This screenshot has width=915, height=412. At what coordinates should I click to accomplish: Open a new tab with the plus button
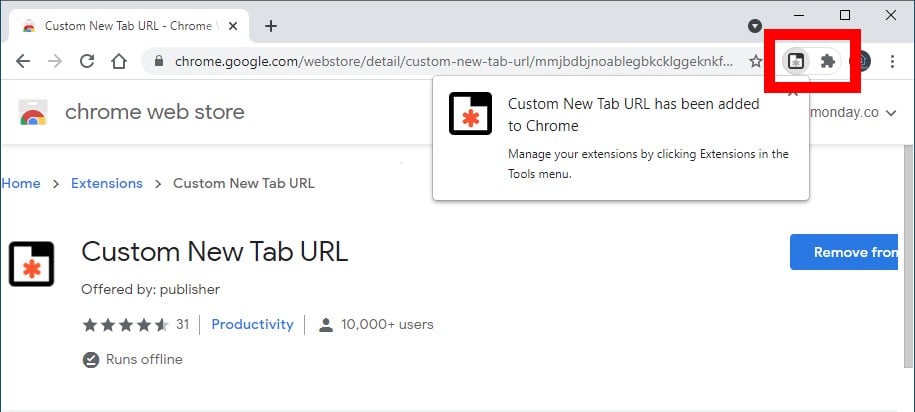click(x=270, y=26)
